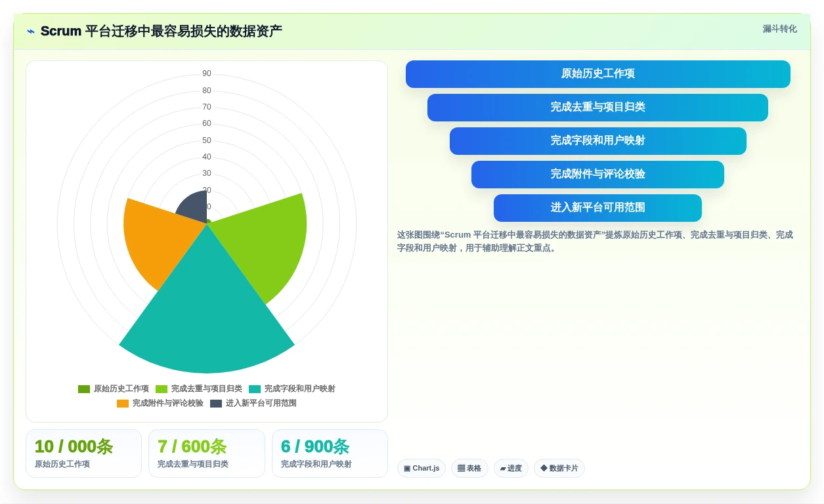This screenshot has width=824, height=504.
Task: Click the diamond icon in 数据卡片 chip
Action: pos(544,468)
